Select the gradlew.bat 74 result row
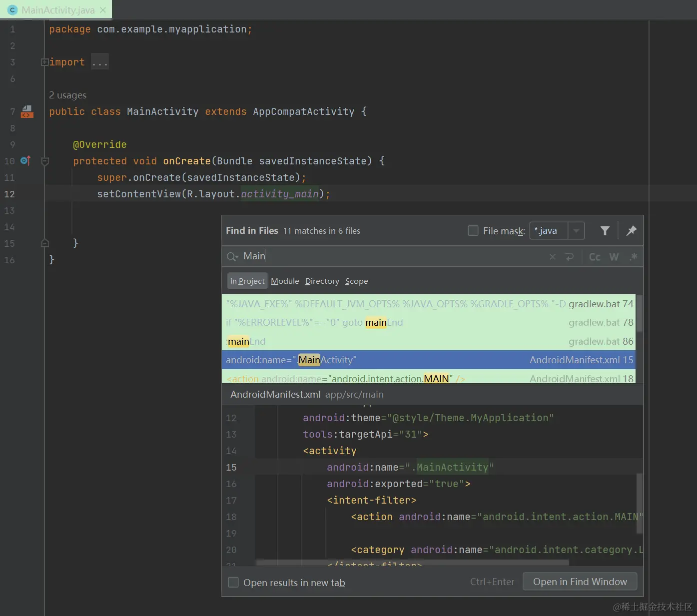The height and width of the screenshot is (616, 697). click(x=429, y=304)
